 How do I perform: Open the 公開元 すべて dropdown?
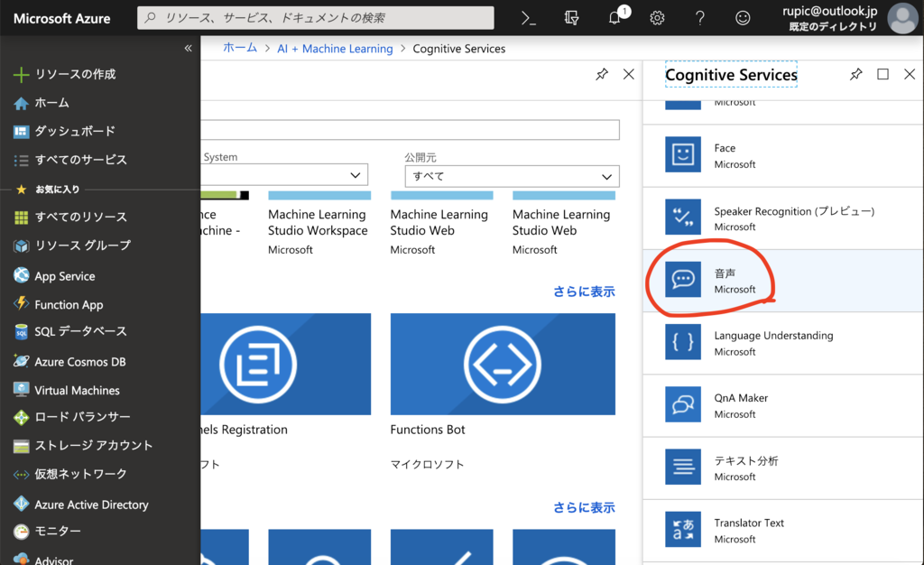coord(513,176)
